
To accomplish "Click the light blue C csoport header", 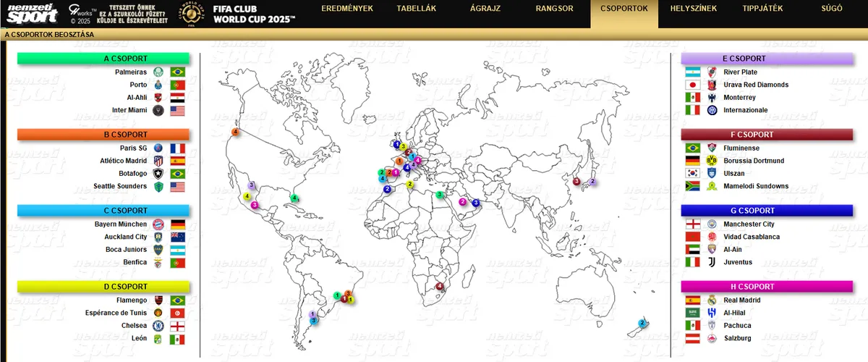I will pos(103,211).
